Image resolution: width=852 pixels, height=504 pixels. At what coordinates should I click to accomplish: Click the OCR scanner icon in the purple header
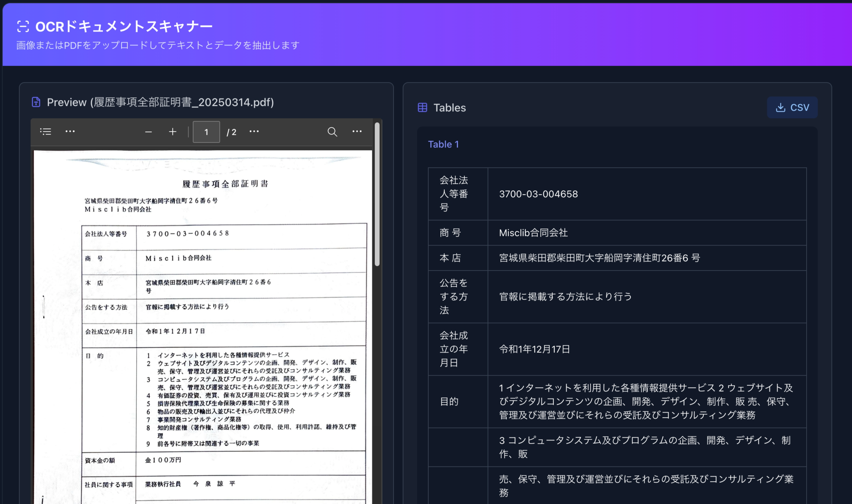(23, 26)
